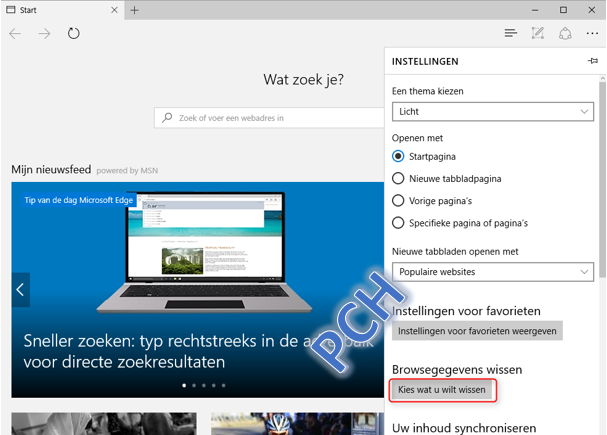Click the laptop image in news feed

pos(204,252)
